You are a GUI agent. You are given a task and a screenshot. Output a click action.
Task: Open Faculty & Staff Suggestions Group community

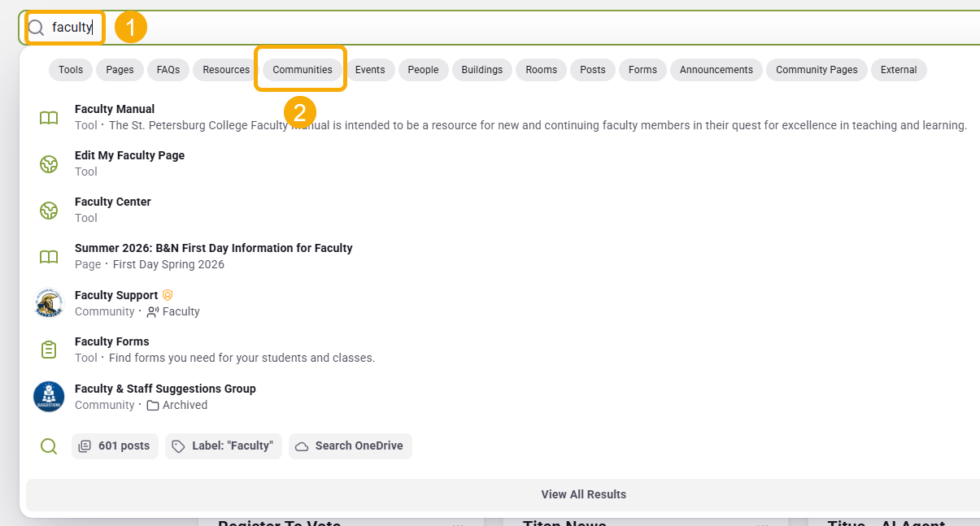pyautogui.click(x=165, y=389)
